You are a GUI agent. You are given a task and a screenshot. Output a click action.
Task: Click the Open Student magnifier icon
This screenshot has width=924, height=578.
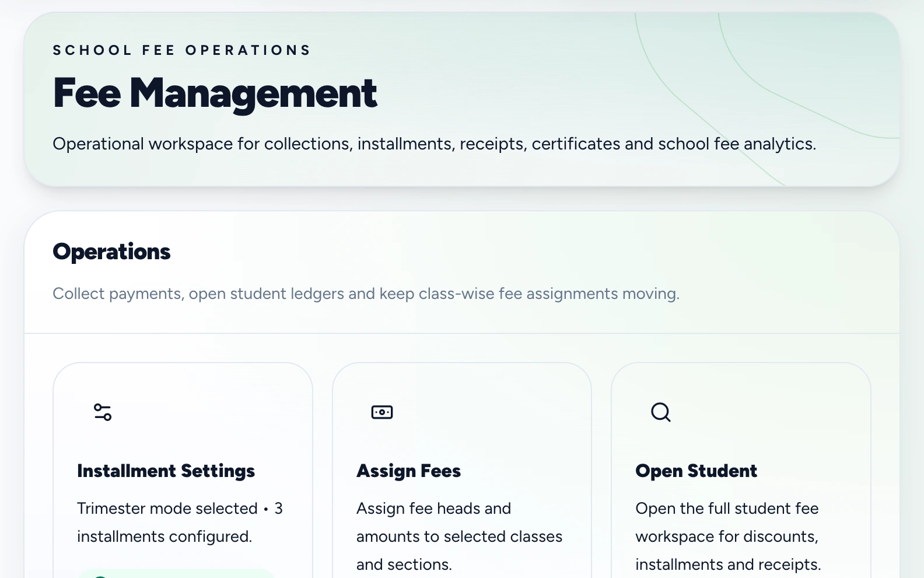tap(661, 412)
